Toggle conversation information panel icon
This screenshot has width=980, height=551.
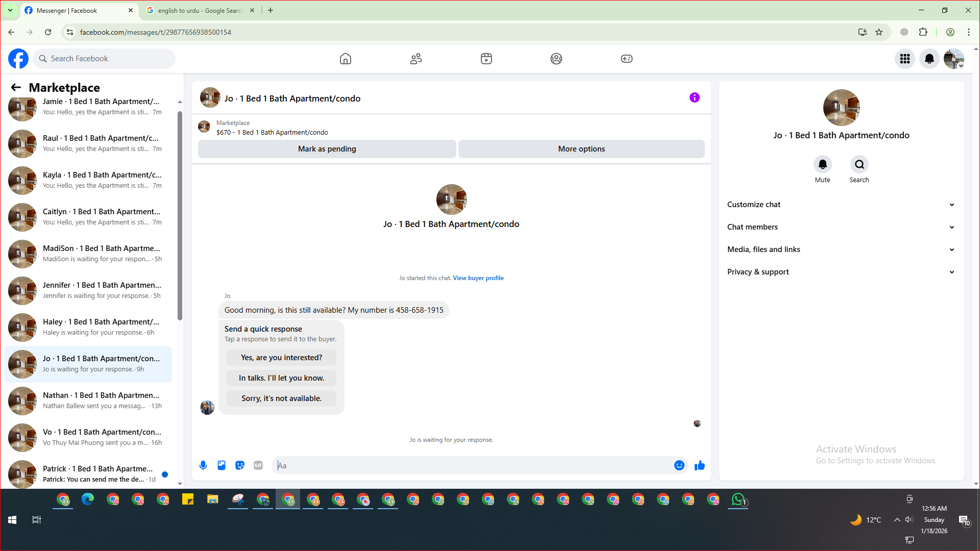click(x=695, y=97)
